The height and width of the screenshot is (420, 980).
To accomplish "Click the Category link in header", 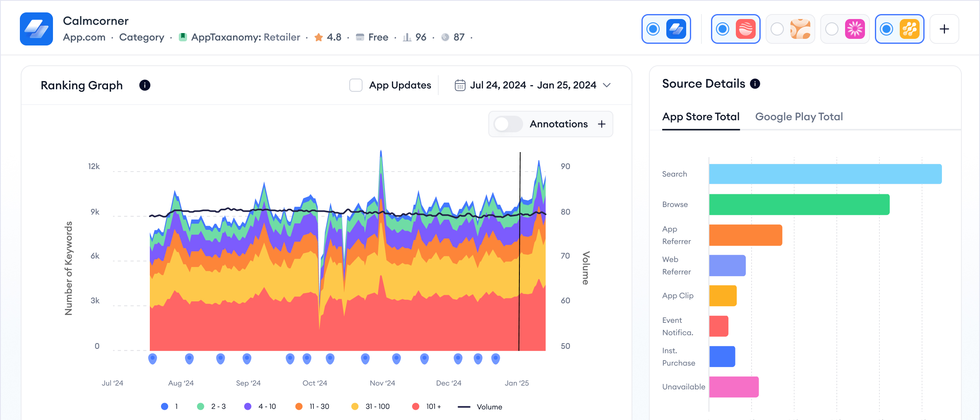I will click(142, 37).
